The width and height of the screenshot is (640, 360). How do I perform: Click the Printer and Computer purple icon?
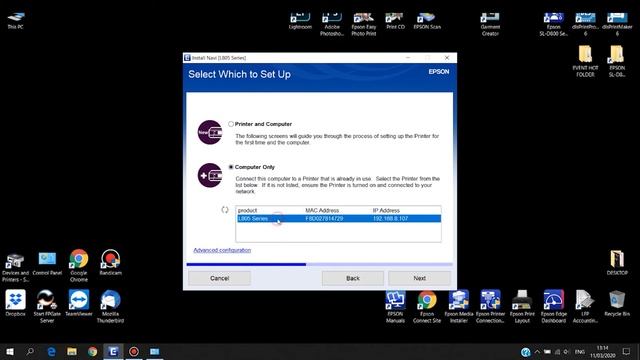pos(210,132)
